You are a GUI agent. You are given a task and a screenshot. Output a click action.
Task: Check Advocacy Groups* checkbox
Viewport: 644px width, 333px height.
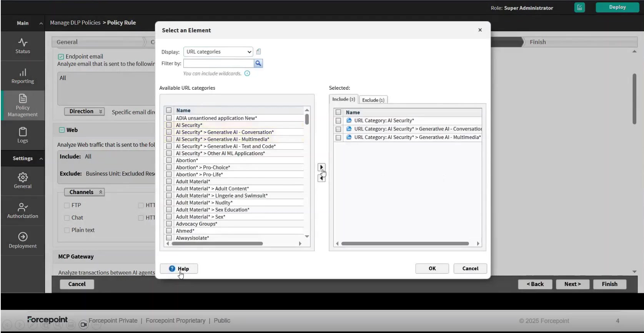169,224
